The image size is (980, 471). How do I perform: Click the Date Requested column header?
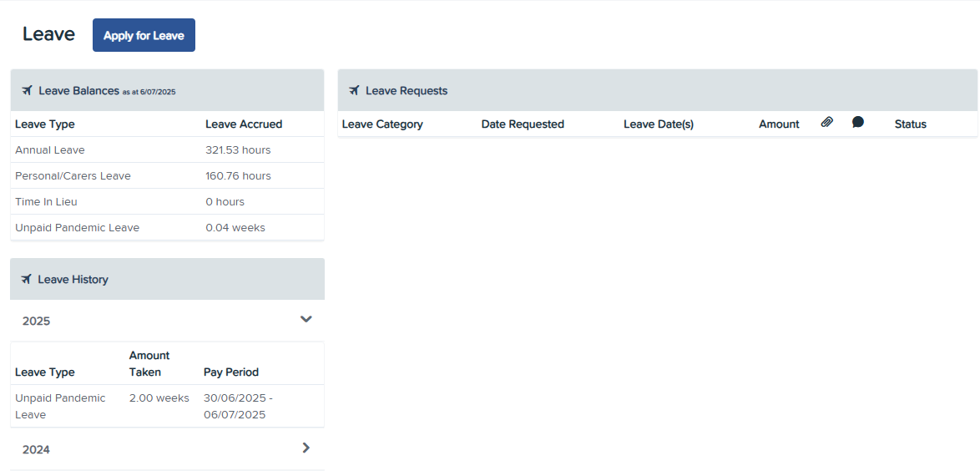[523, 124]
